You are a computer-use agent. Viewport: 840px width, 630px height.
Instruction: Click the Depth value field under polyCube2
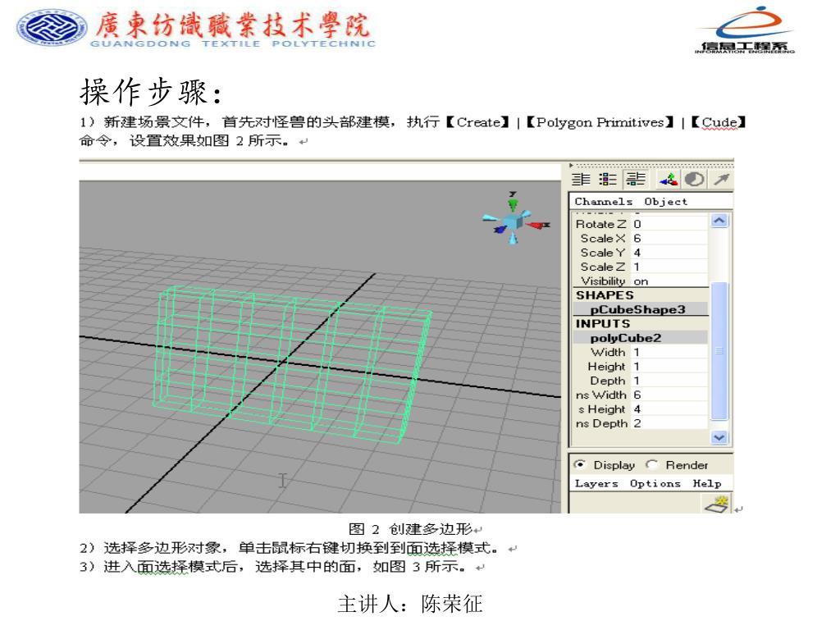tap(669, 381)
